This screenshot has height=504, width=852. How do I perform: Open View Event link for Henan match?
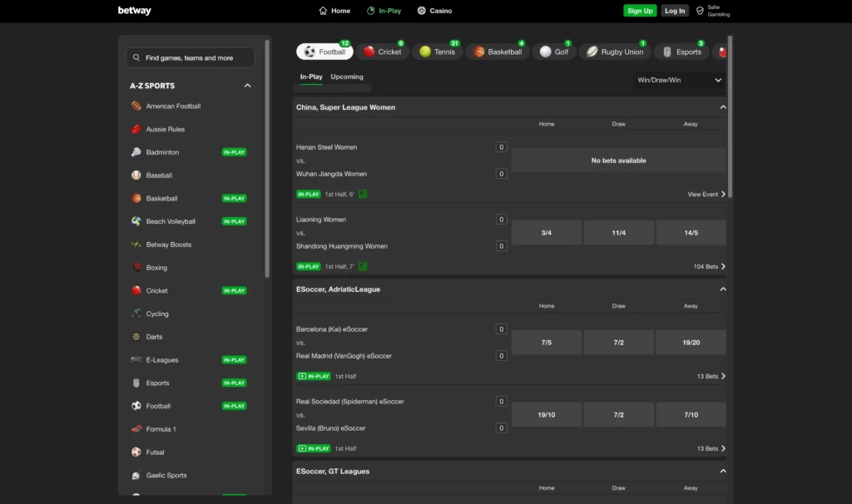[706, 194]
